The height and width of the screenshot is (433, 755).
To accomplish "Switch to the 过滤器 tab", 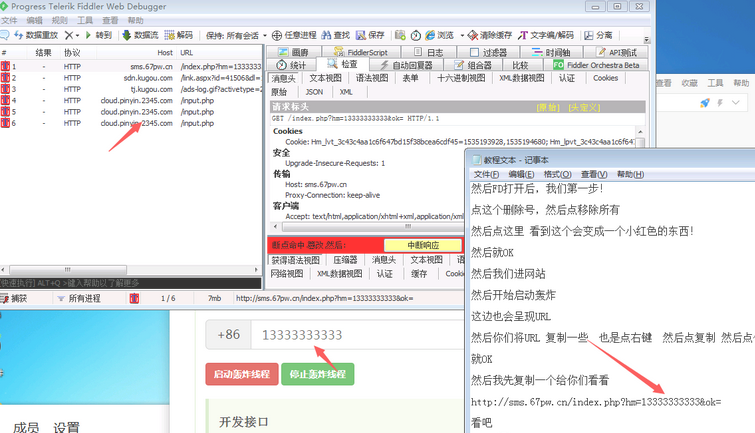I will (x=488, y=52).
